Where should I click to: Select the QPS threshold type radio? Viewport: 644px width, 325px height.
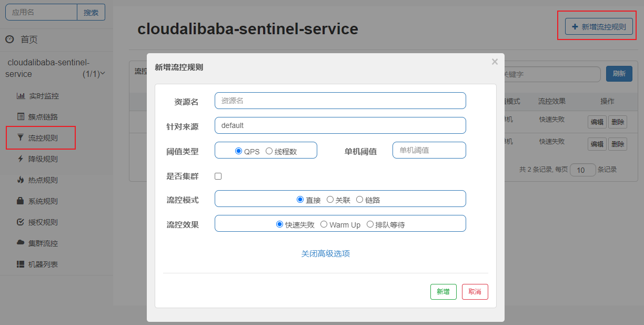[239, 151]
